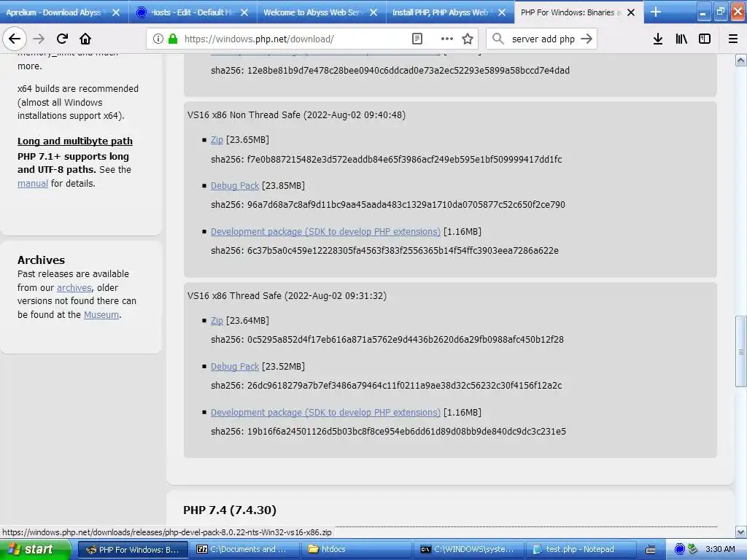
Task: Open the Museum link
Action: tap(101, 315)
